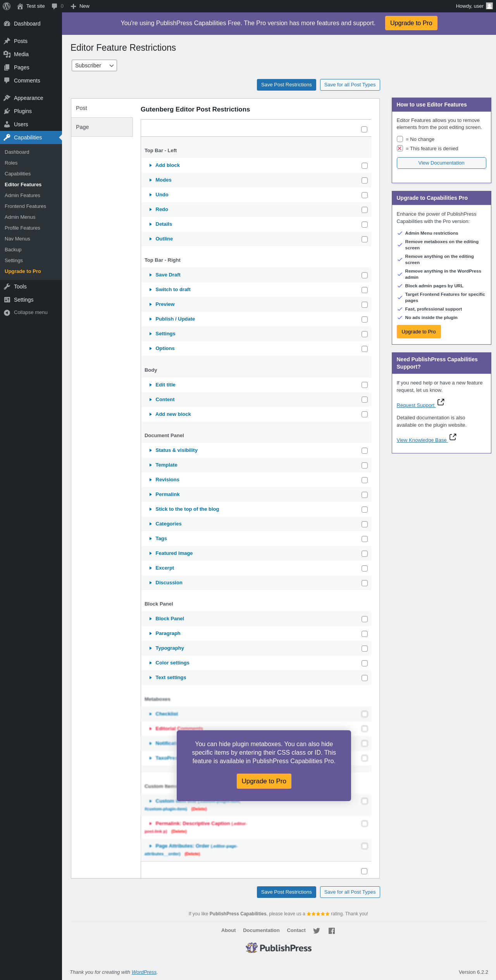Click the Collapse menu arrow icon
The image size is (496, 980).
point(7,312)
